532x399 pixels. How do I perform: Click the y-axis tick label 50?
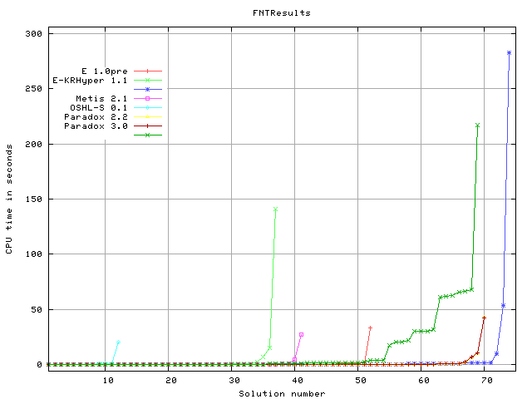point(37,310)
